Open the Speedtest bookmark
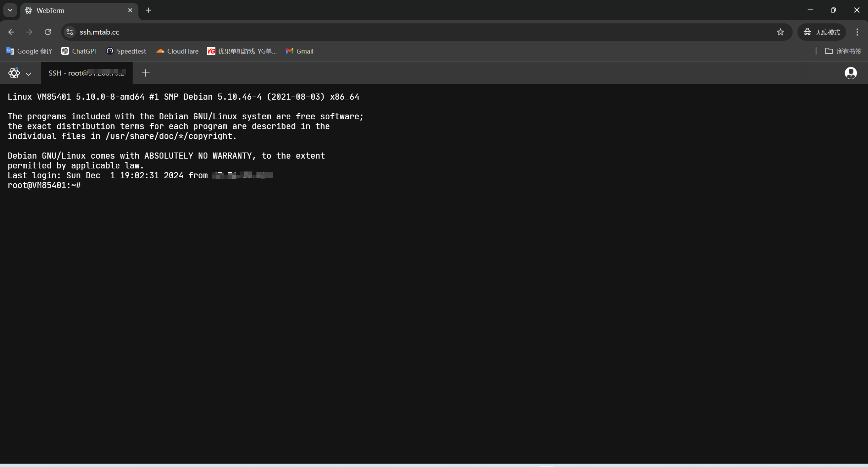The width and height of the screenshot is (868, 467). click(x=126, y=51)
